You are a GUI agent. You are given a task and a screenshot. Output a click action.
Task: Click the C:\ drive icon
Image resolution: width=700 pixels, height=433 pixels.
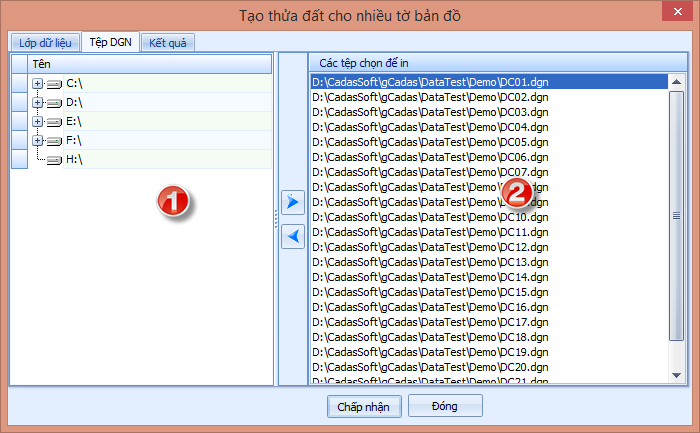point(54,83)
